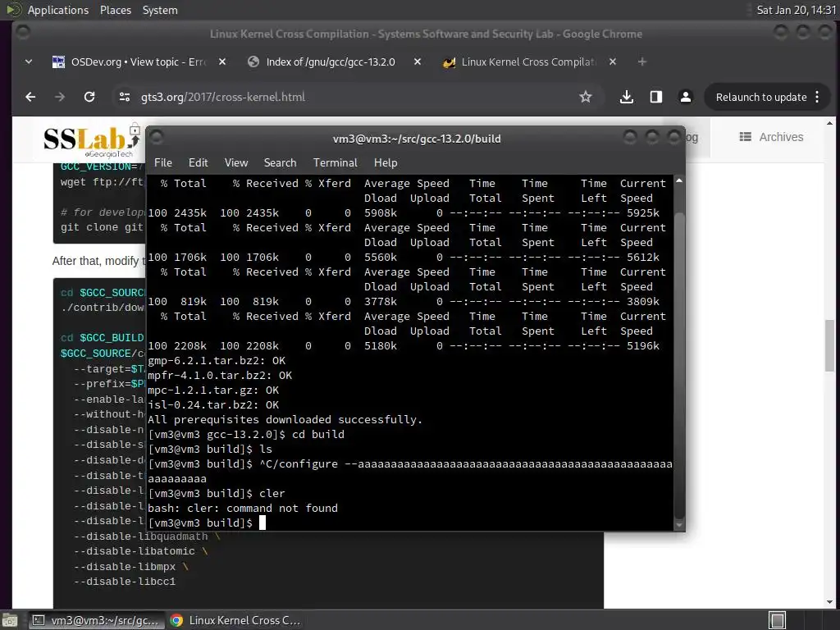Expand Chrome tab search dropdown arrow
The width and height of the screenshot is (840, 630).
point(29,62)
